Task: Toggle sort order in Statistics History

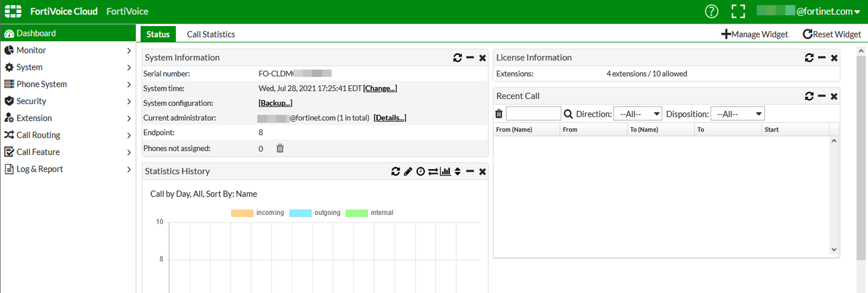Action: [458, 172]
